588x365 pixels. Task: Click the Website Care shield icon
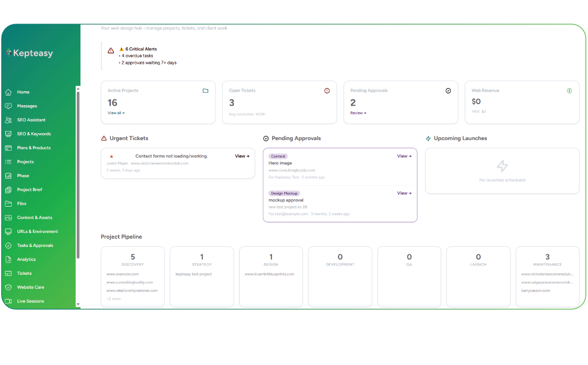[8, 287]
